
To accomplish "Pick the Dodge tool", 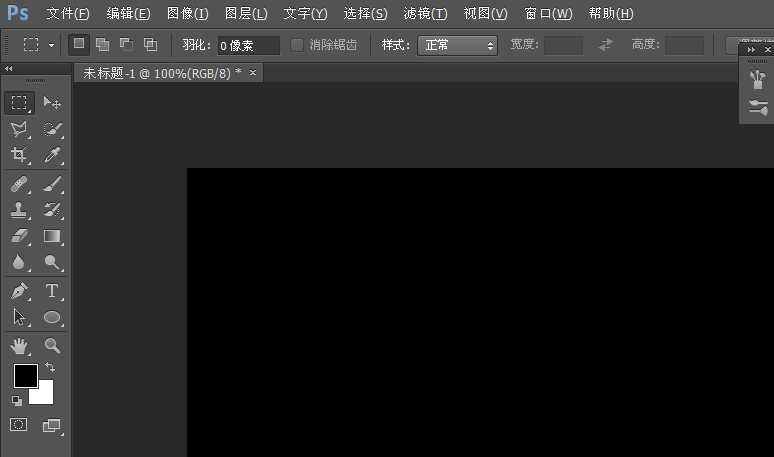I will 51,262.
